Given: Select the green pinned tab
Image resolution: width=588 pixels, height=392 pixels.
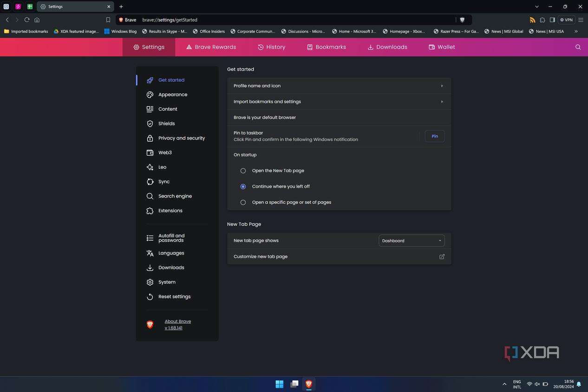Looking at the screenshot, I should tap(30, 7).
